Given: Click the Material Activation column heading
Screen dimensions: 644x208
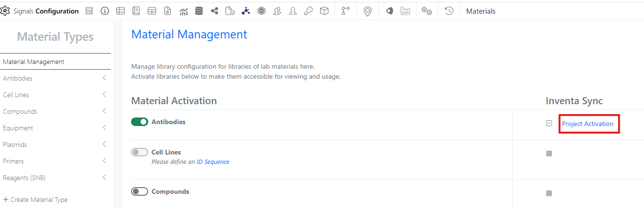Looking at the screenshot, I should pos(174,101).
